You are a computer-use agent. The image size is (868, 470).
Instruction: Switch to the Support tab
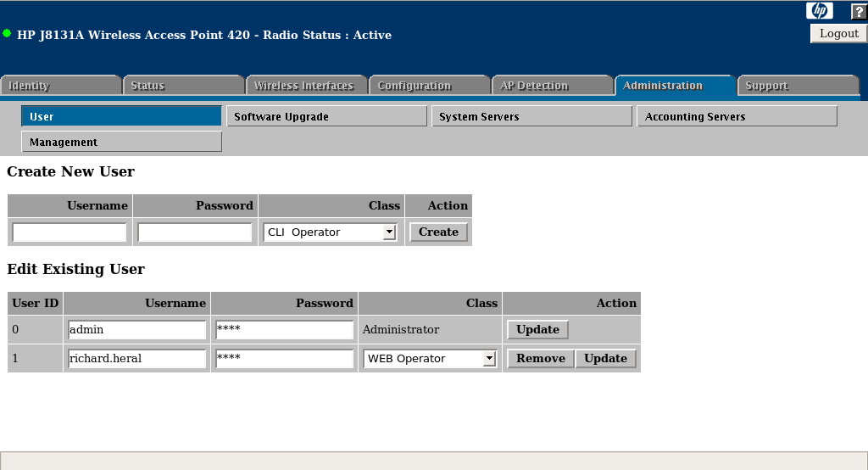tap(797, 86)
